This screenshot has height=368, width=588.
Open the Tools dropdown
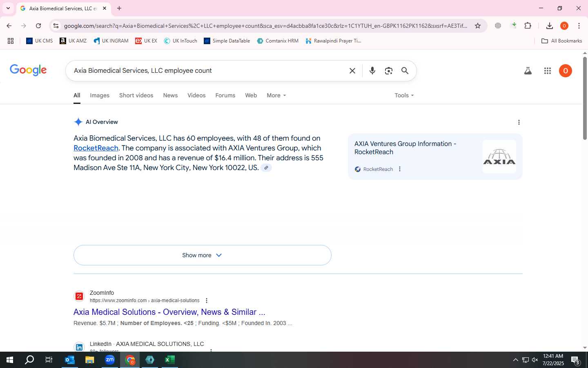pos(404,95)
